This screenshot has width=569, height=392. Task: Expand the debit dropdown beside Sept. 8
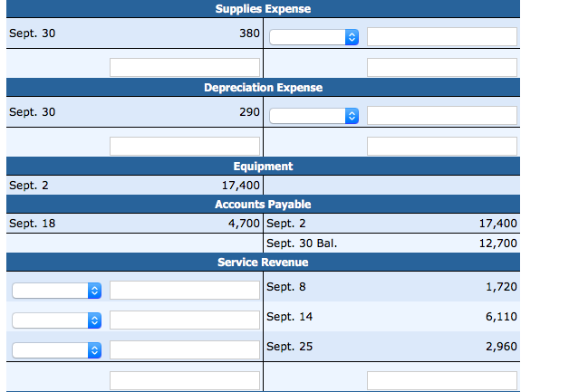coord(56,291)
